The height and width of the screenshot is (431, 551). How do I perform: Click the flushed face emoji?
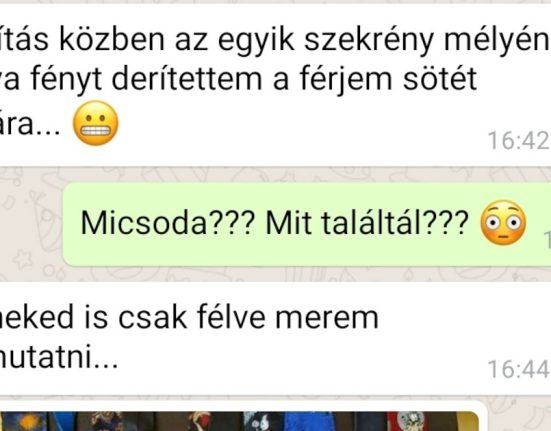[503, 223]
